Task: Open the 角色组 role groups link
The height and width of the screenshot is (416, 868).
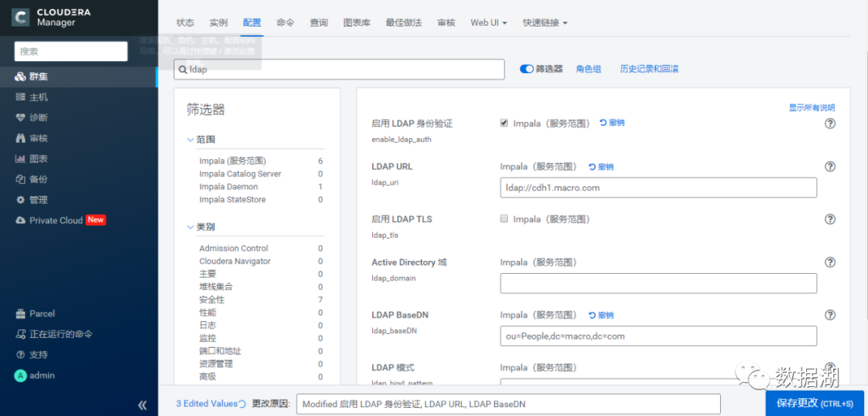Action: coord(588,69)
